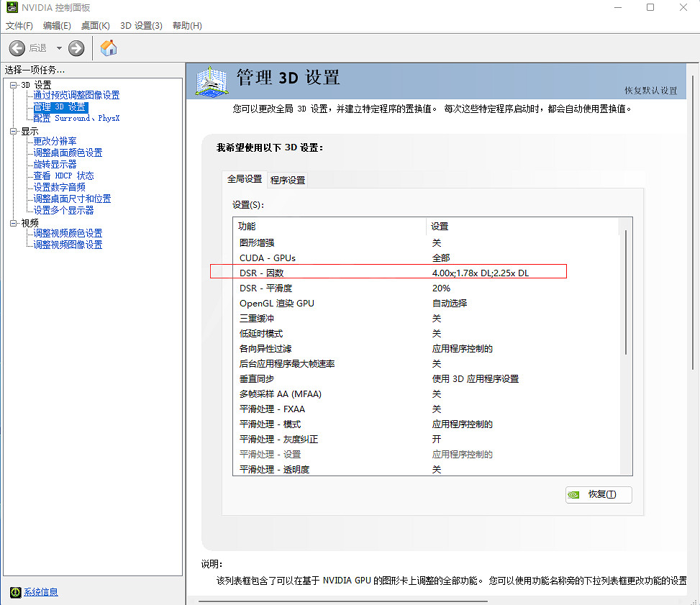Click the home icon in toolbar

click(x=109, y=48)
